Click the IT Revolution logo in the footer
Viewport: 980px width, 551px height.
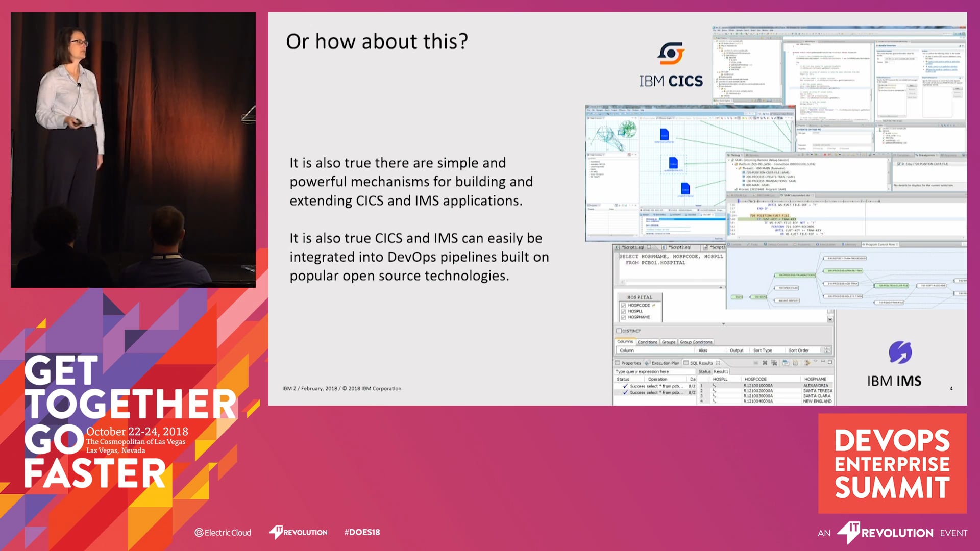[299, 532]
